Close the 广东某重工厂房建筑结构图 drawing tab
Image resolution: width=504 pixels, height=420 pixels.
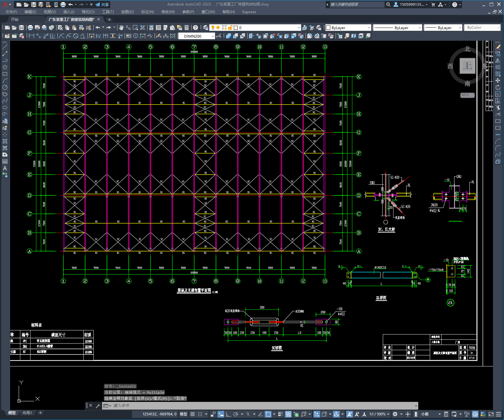(x=98, y=19)
